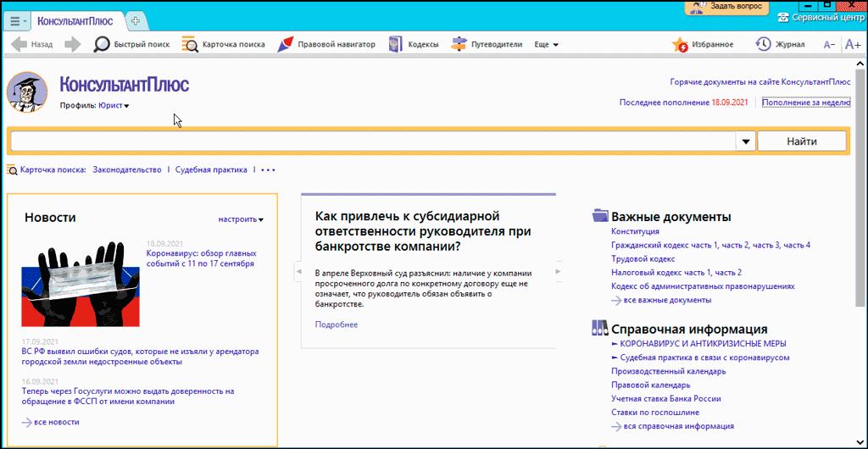Viewport: 868px width, 449px height.
Task: Click the Forward arrow icon
Action: [x=73, y=44]
